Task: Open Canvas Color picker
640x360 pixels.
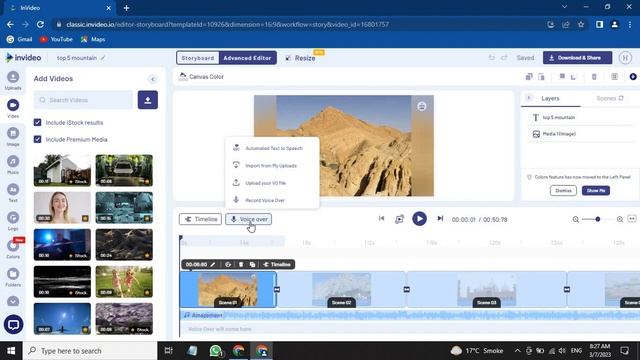Action: [201, 76]
